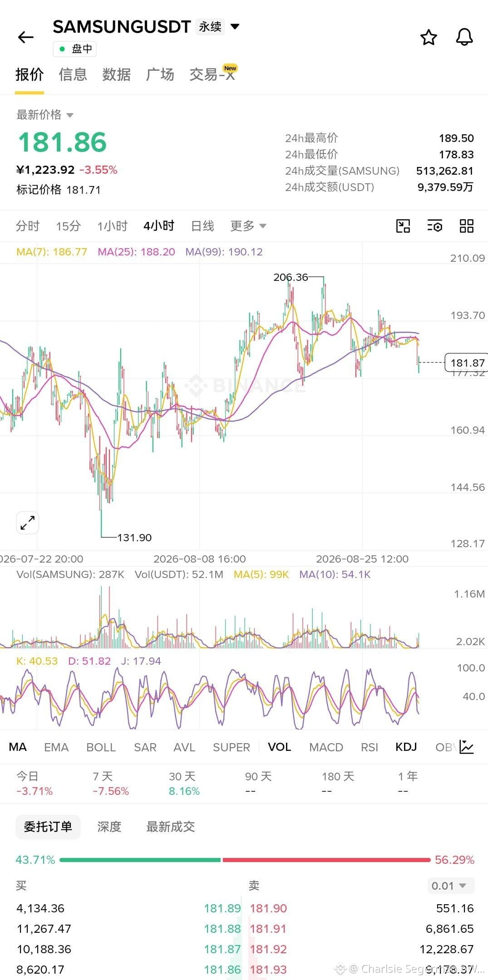Open the multi-chart grid layout icon
Image resolution: width=488 pixels, height=980 pixels.
[467, 225]
